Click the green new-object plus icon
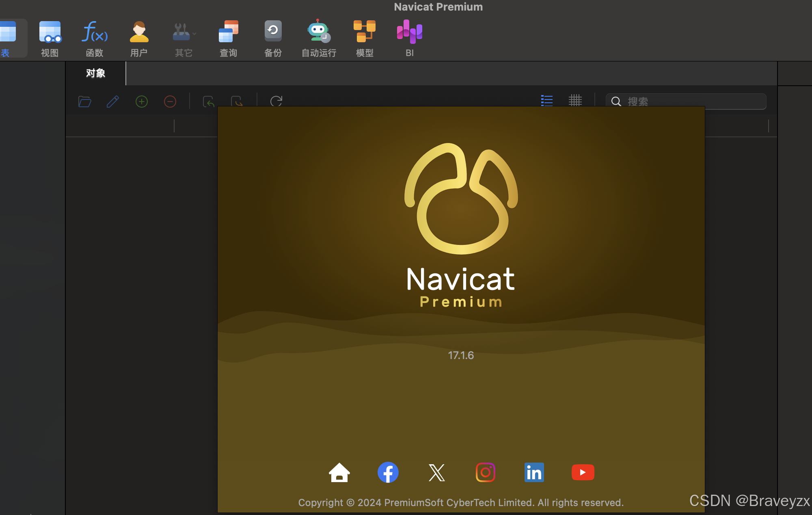The image size is (812, 515). coord(141,101)
